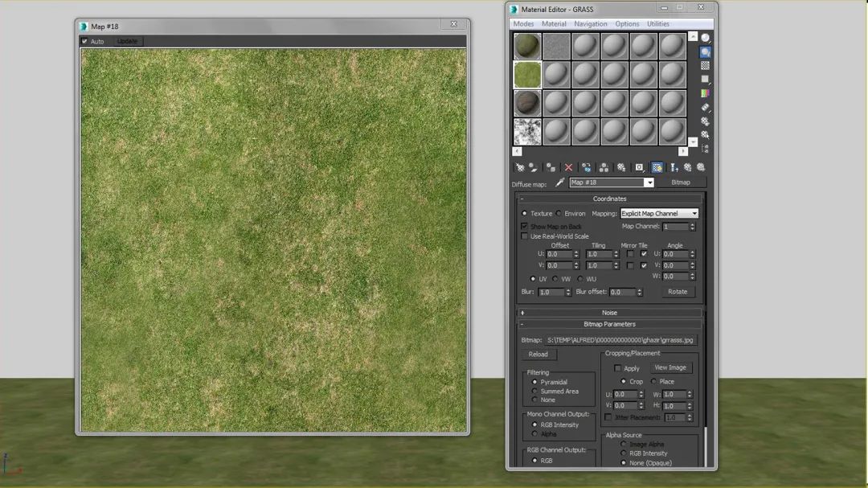Open the Utilities menu
This screenshot has width=868, height=488.
click(x=657, y=24)
